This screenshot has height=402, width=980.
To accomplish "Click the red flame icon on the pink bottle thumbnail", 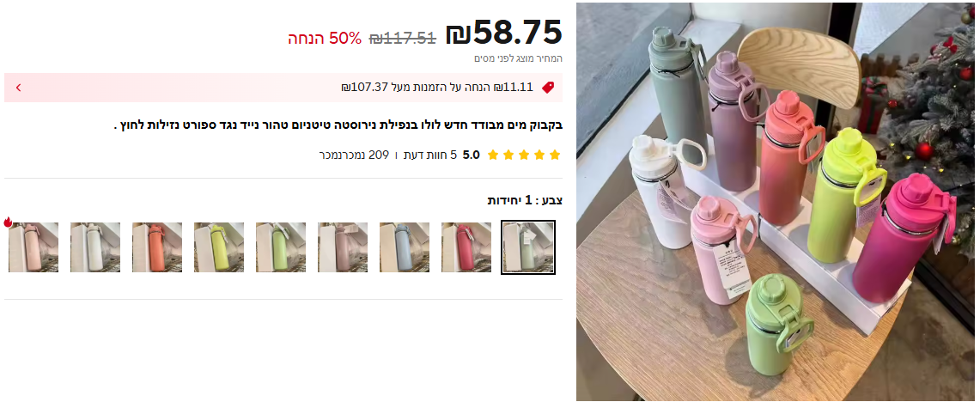I will click(x=8, y=222).
